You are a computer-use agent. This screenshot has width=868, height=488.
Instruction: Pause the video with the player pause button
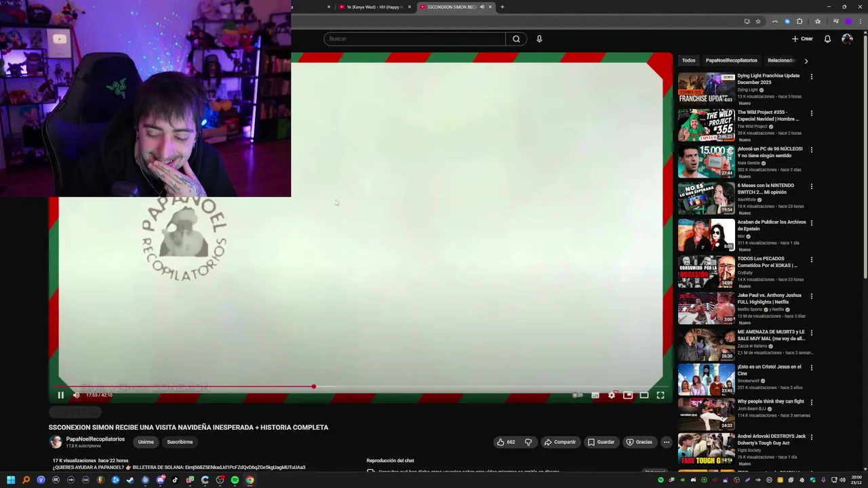[x=60, y=395]
